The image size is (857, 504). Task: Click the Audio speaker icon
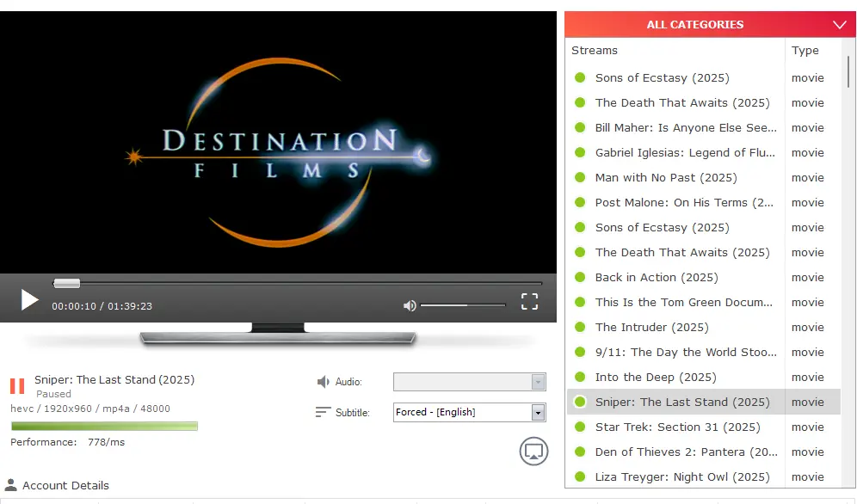[323, 381]
